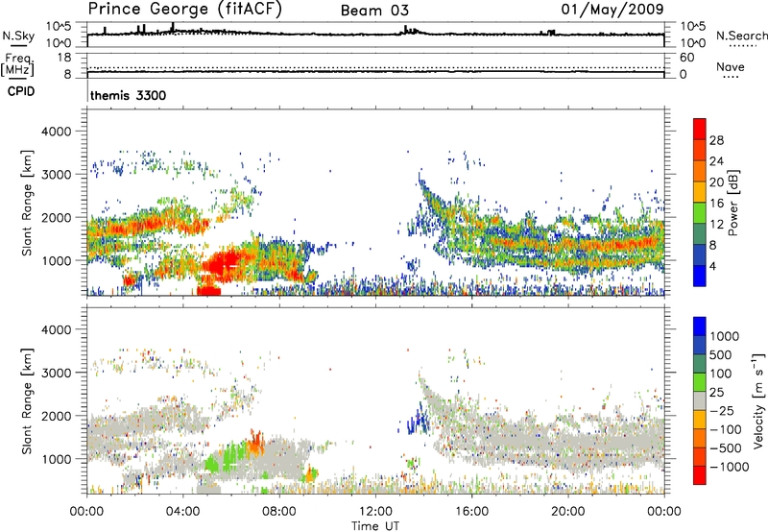
Task: Click the 'N.Search' legend label
Action: tap(741, 36)
